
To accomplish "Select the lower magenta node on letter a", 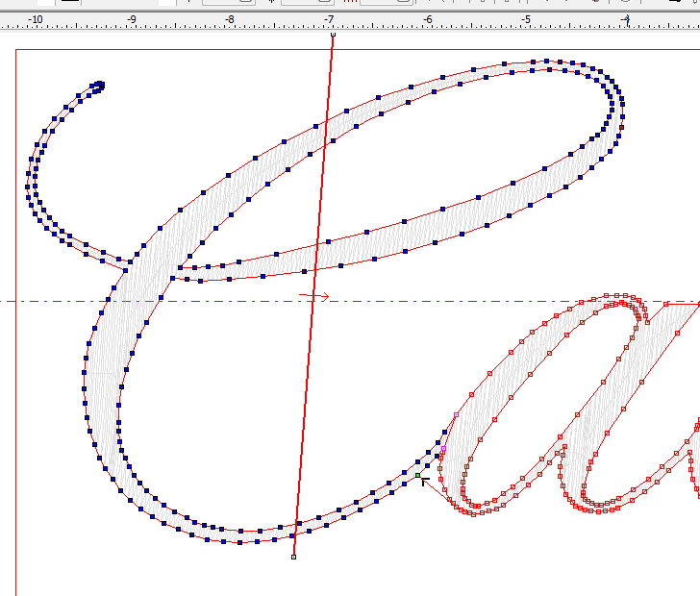I will (443, 448).
